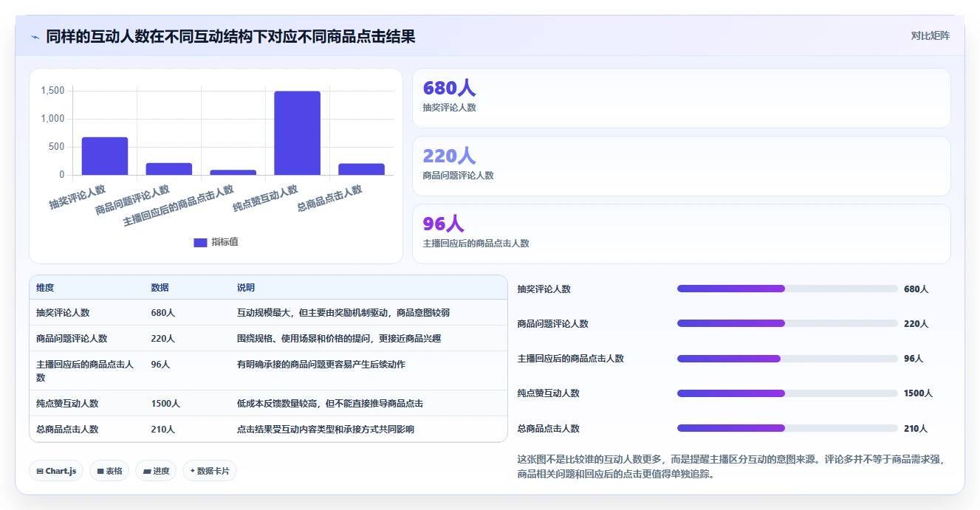Open the 96人 data card
This screenshot has height=510, width=980.
tap(681, 234)
